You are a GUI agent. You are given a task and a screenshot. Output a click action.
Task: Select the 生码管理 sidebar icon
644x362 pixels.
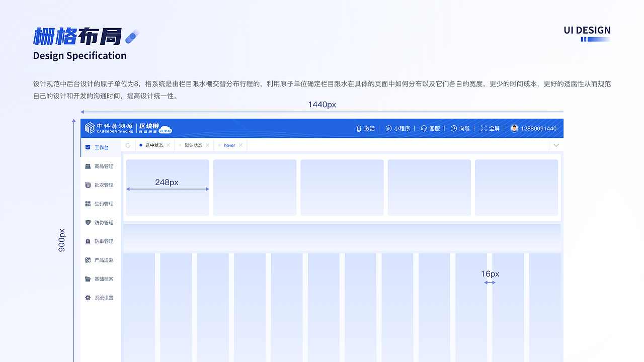pyautogui.click(x=88, y=204)
